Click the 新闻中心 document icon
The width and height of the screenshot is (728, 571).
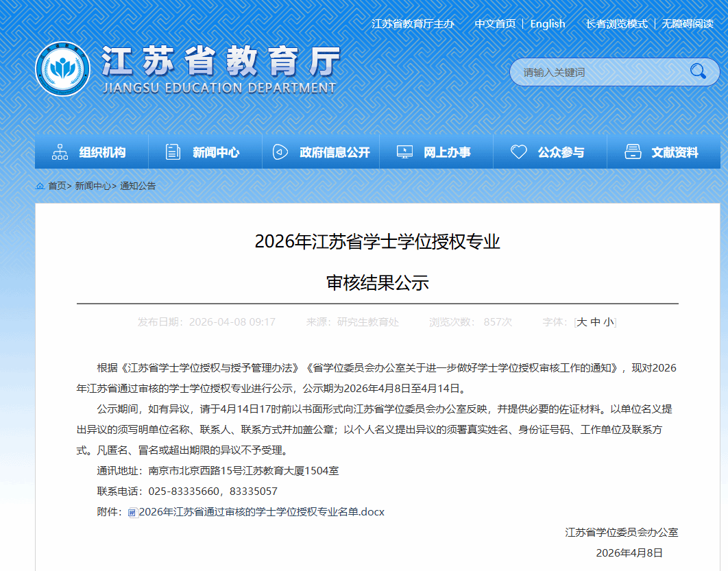pos(173,152)
